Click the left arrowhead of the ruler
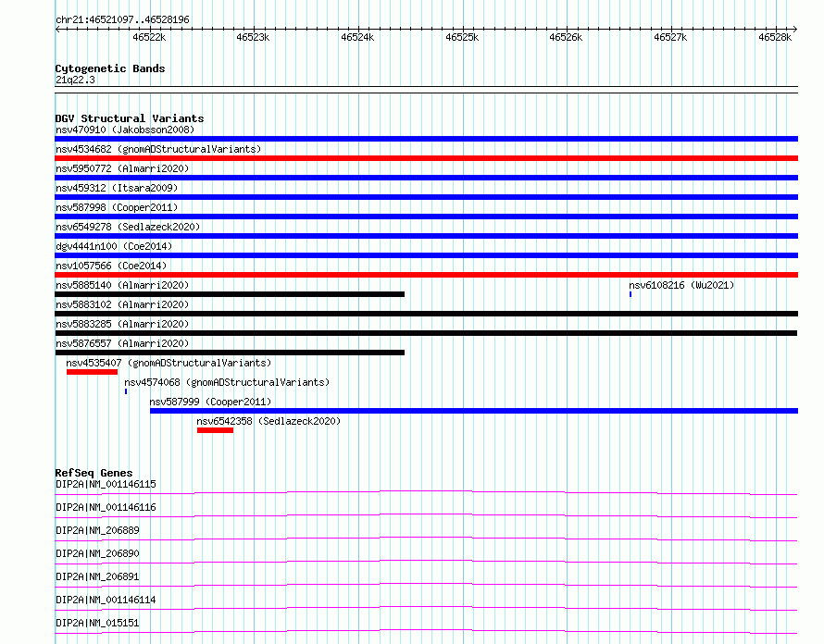Screen dimensions: 824x644 pos(57,30)
